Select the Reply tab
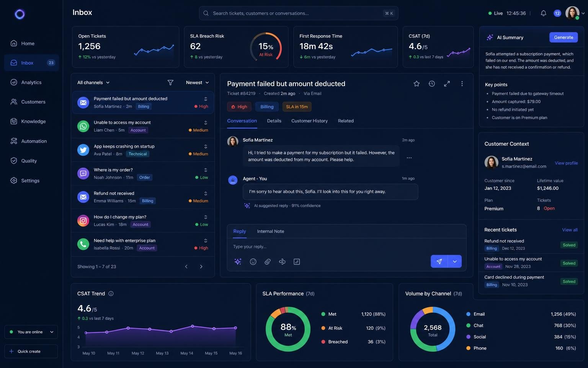Screen dimensions: 588x368 pyautogui.click(x=240, y=231)
